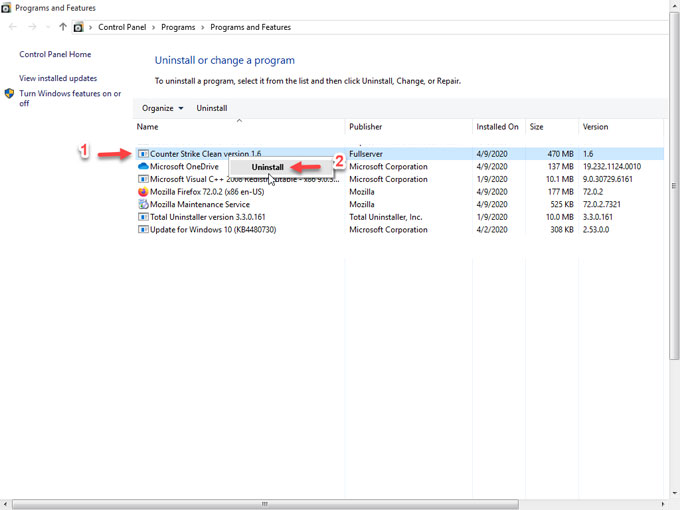Expand chevron before Control Panel breadcrumb
The image size is (680, 510).
pos(90,27)
